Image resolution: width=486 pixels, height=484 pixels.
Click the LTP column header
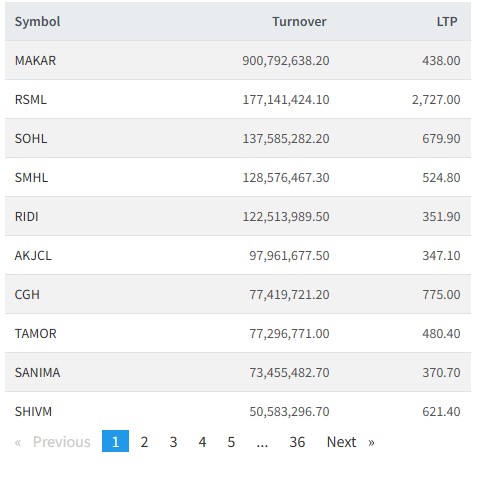(447, 22)
